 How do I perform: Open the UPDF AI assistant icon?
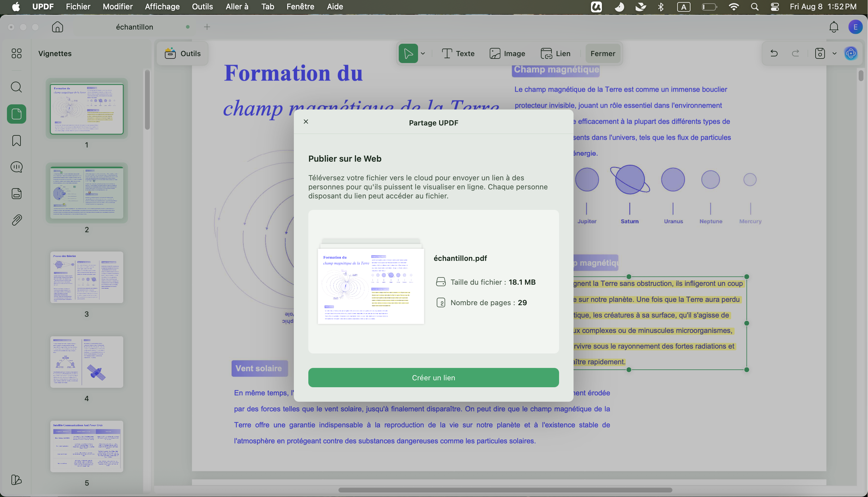coord(851,54)
